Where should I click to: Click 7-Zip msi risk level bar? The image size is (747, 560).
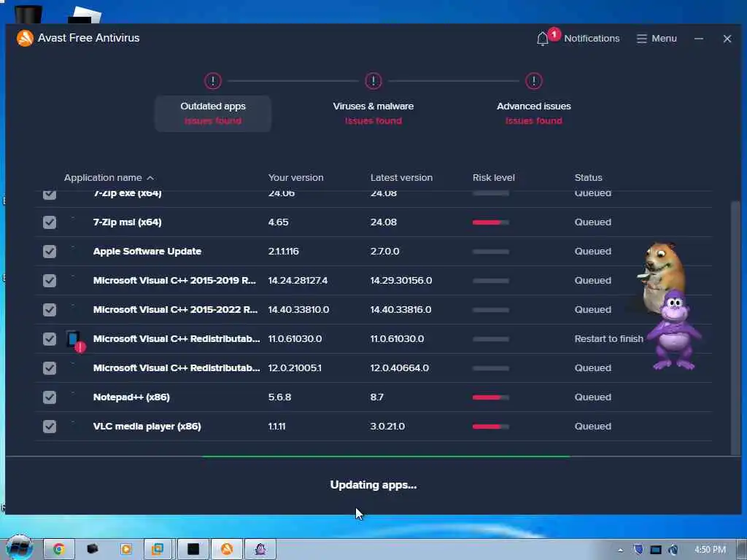point(491,222)
